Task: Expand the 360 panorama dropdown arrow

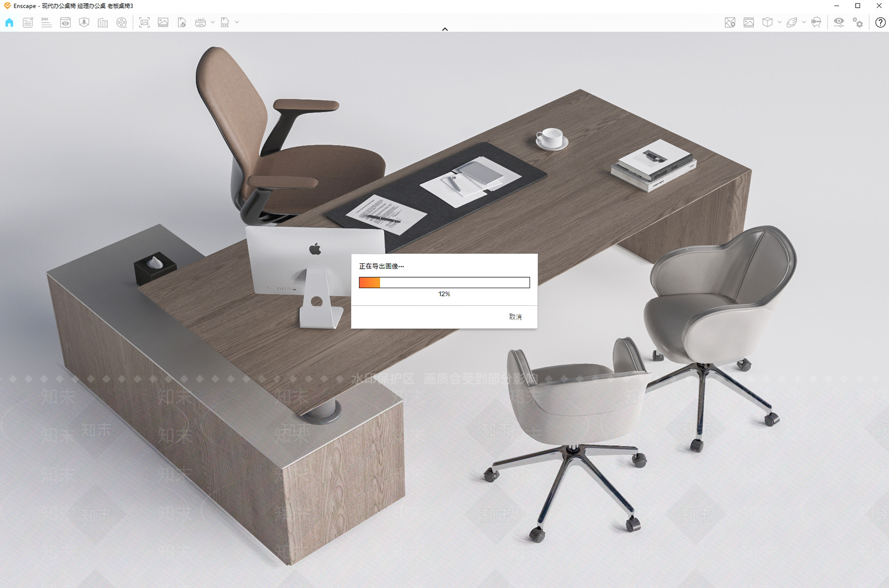Action: pyautogui.click(x=213, y=22)
